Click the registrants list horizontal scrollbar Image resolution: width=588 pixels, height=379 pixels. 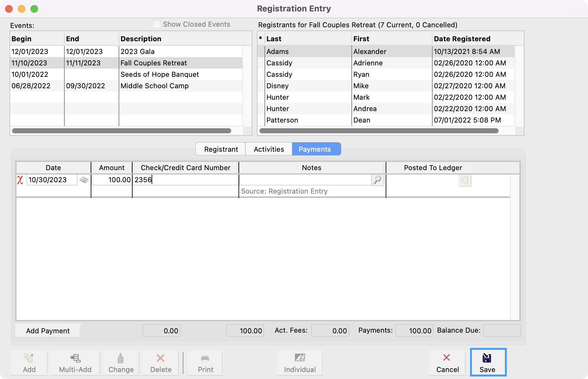tap(379, 131)
